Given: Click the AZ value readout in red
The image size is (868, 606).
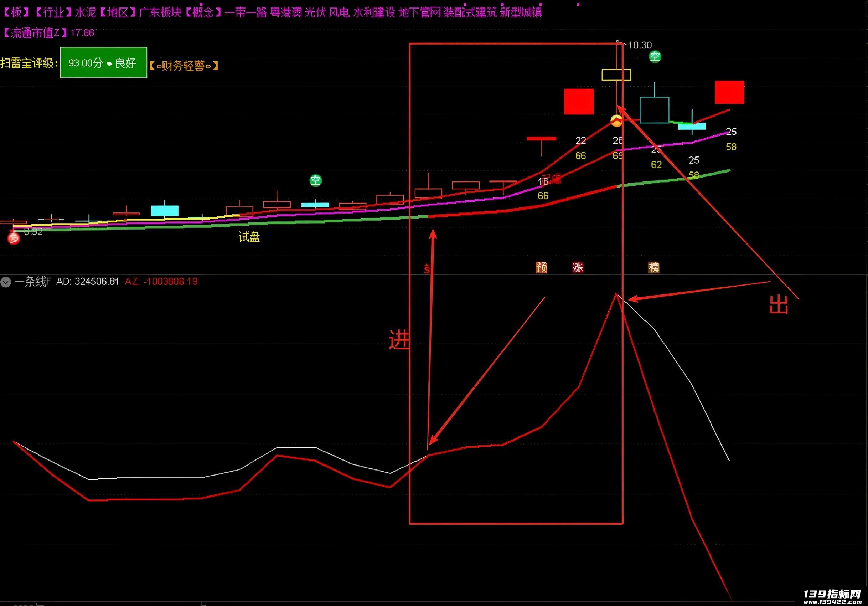Looking at the screenshot, I should tap(161, 282).
